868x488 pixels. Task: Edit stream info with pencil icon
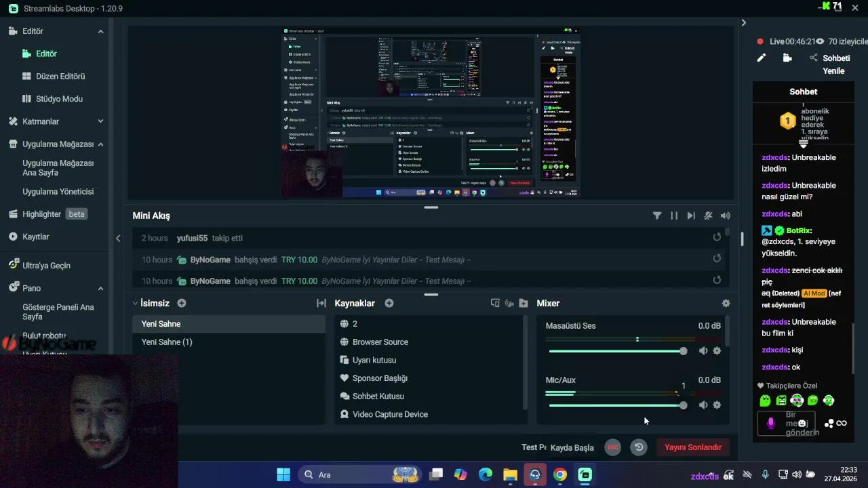coord(762,58)
